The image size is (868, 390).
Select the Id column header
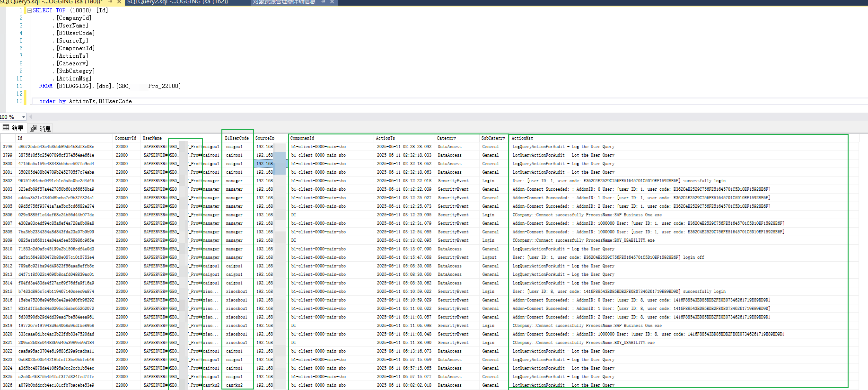64,138
